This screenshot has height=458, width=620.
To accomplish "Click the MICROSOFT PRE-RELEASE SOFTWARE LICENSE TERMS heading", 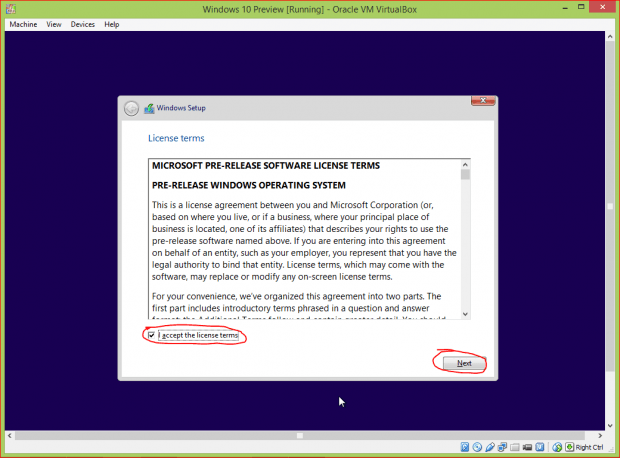I will click(x=266, y=165).
